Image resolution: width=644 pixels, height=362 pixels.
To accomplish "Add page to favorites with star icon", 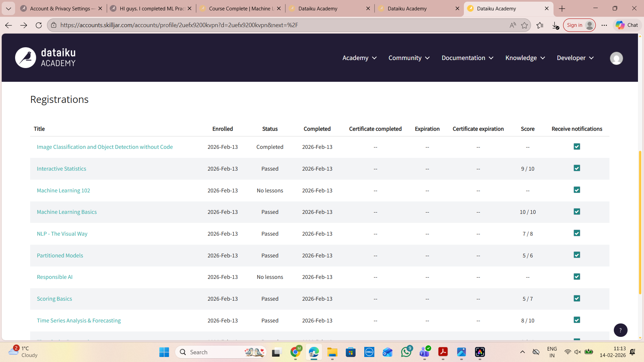I will tap(525, 25).
